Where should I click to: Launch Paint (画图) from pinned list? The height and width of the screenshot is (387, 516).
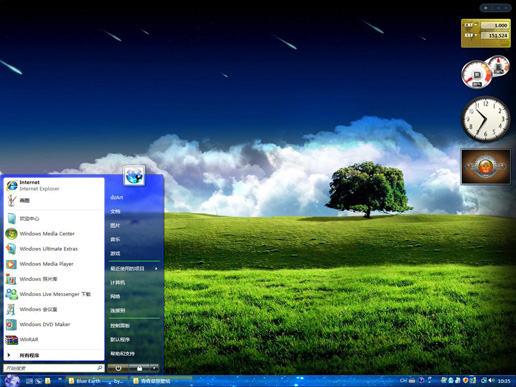point(53,200)
